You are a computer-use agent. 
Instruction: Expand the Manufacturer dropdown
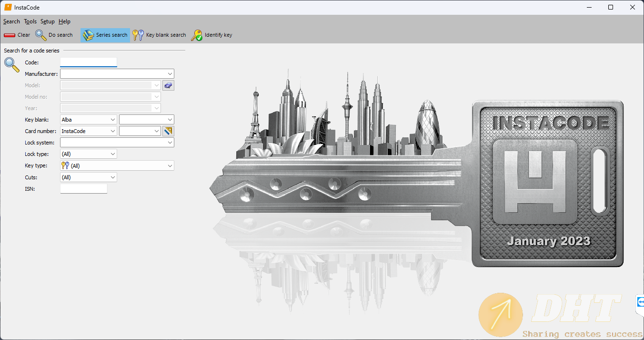coord(170,74)
